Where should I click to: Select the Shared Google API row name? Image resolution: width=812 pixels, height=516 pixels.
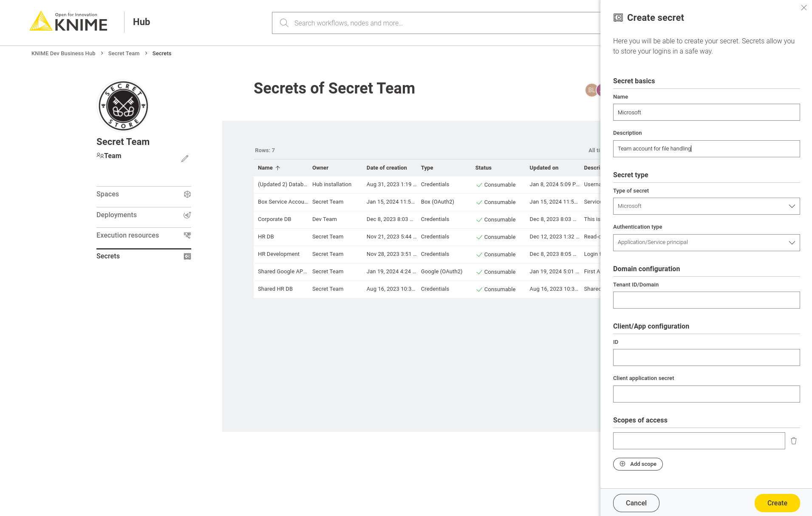tap(282, 272)
